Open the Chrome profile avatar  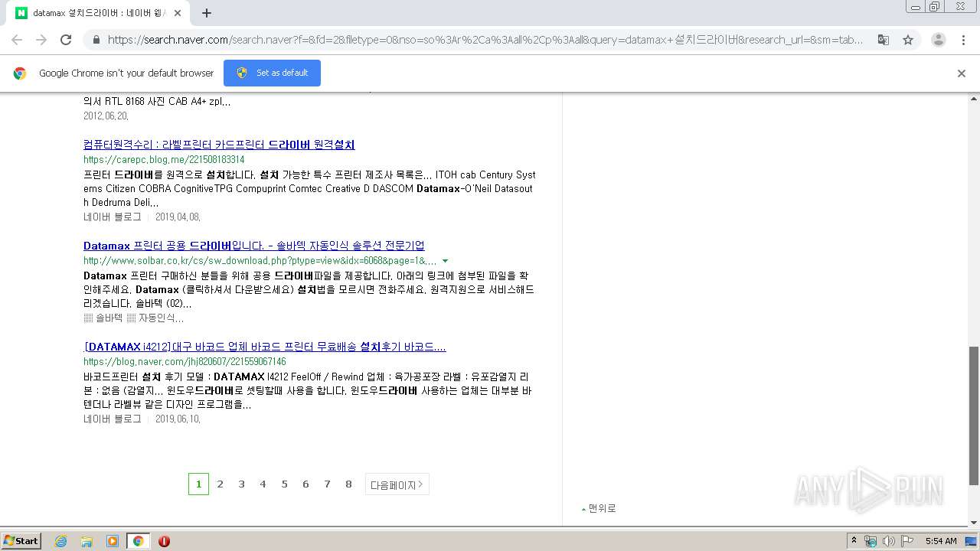[x=938, y=40]
